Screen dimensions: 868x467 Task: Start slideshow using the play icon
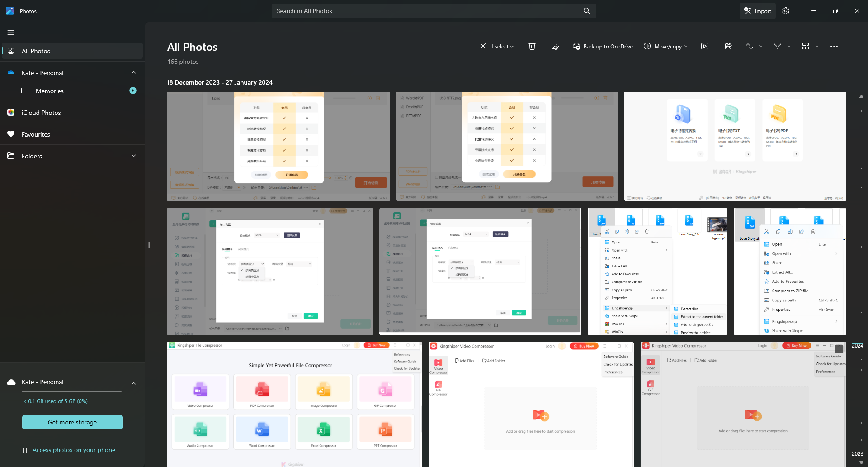(x=705, y=46)
